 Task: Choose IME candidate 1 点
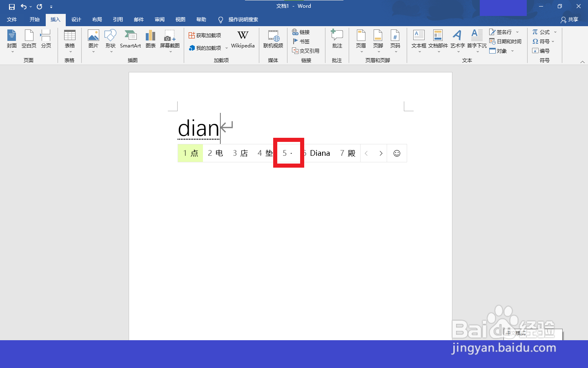190,153
